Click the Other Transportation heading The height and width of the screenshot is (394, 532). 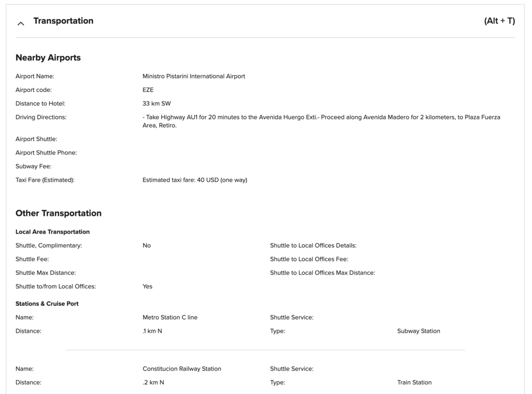click(59, 213)
